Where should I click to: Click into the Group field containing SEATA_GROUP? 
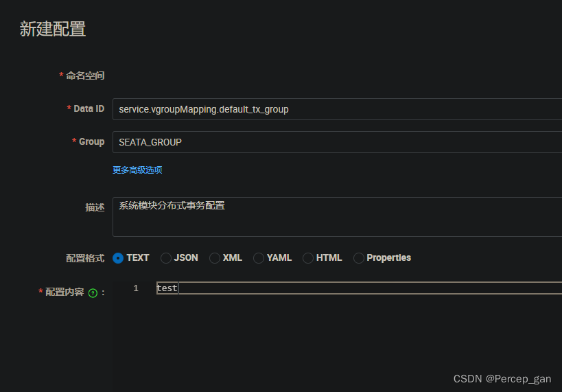pyautogui.click(x=338, y=142)
